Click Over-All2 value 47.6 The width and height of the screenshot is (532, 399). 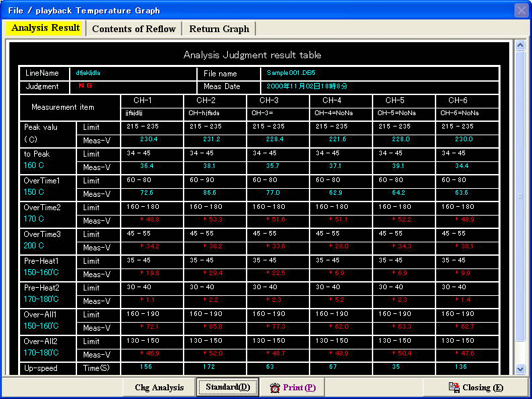[464, 353]
